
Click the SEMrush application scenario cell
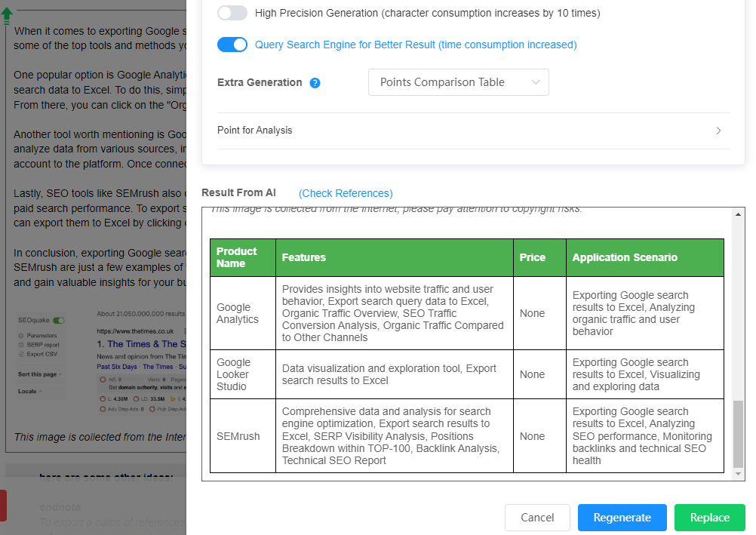point(645,436)
